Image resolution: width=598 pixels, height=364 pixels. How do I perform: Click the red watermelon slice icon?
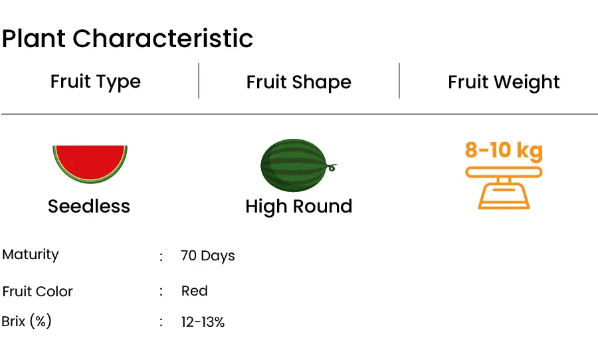point(90,164)
